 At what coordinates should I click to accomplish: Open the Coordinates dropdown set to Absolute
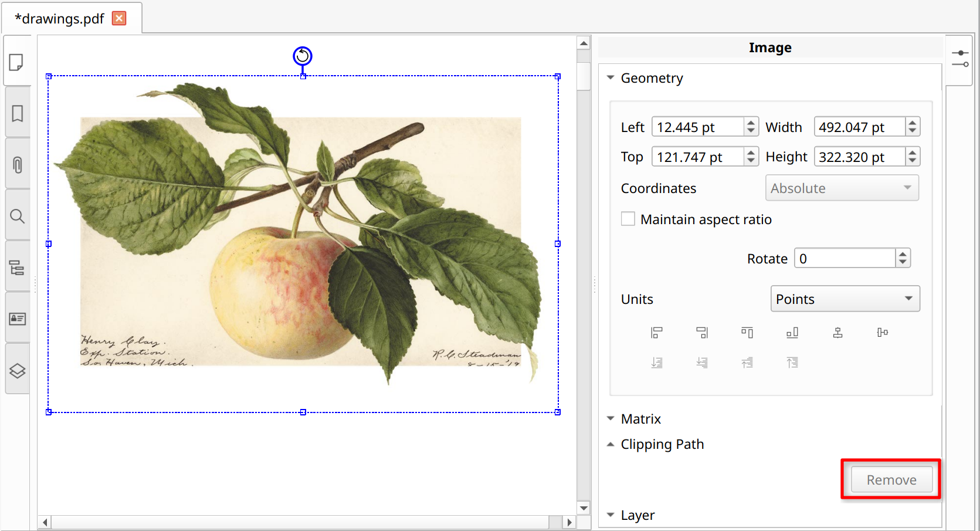tap(842, 188)
